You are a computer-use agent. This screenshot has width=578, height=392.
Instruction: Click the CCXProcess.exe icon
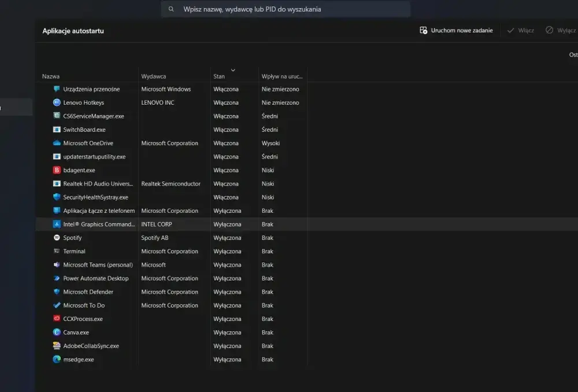click(57, 319)
